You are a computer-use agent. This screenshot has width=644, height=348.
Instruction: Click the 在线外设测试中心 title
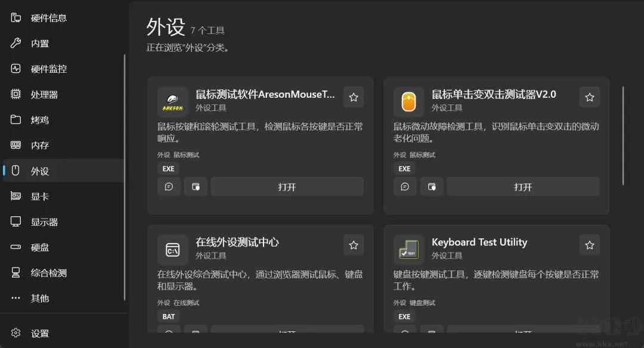tap(237, 242)
